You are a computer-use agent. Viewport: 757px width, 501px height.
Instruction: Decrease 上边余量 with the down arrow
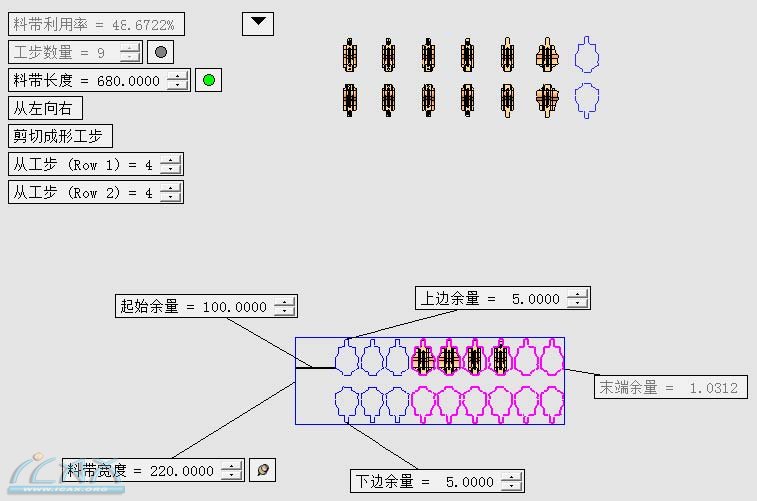tap(578, 303)
